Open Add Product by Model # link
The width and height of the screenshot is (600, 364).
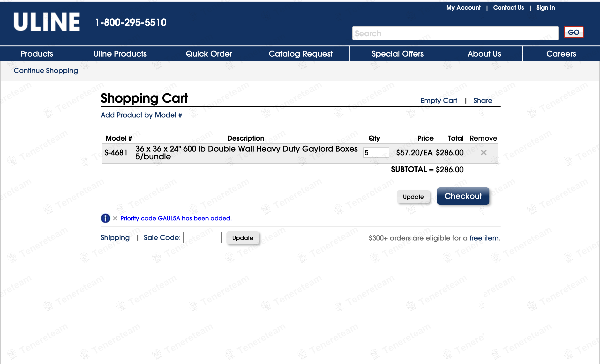click(141, 115)
